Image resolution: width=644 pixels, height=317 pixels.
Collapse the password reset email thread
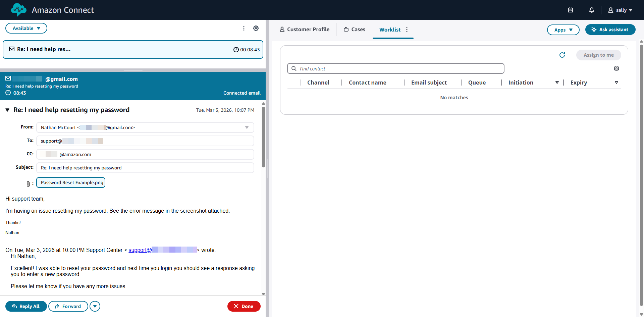(x=7, y=110)
